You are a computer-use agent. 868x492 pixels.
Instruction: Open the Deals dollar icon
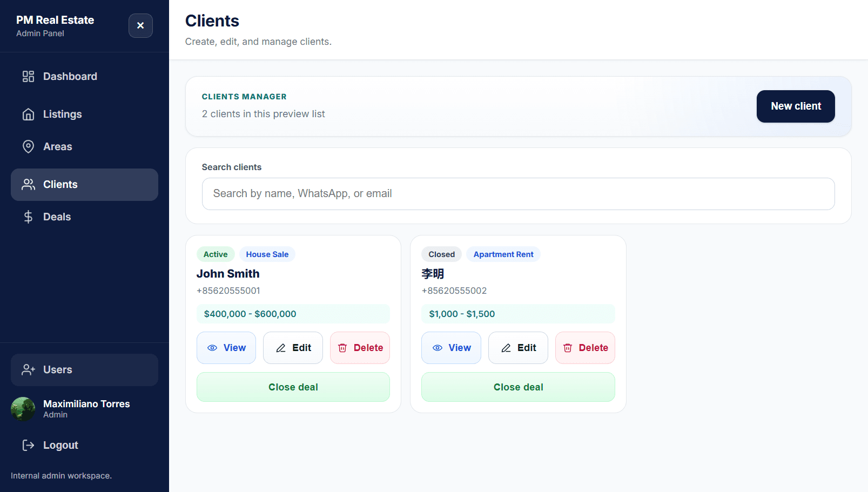click(x=28, y=217)
